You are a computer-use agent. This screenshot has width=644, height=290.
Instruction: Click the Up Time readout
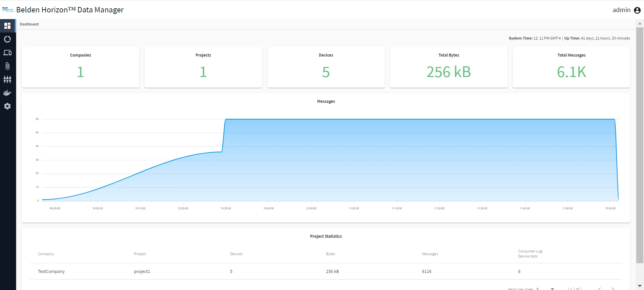pyautogui.click(x=597, y=38)
